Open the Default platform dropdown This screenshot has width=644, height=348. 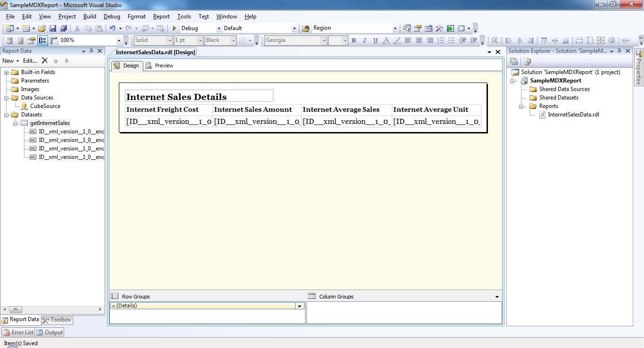[x=294, y=28]
